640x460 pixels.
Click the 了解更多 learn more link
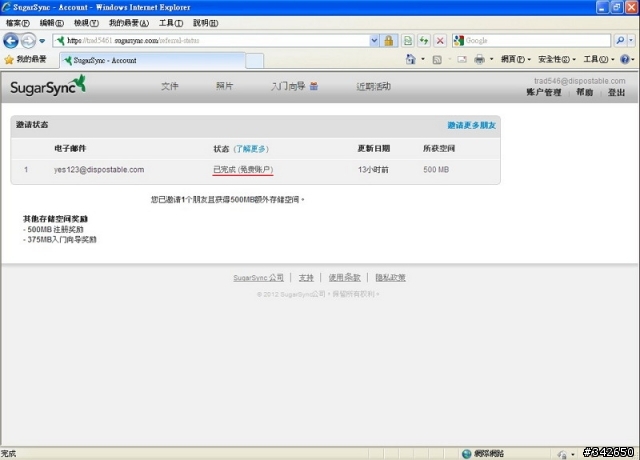(x=251, y=149)
